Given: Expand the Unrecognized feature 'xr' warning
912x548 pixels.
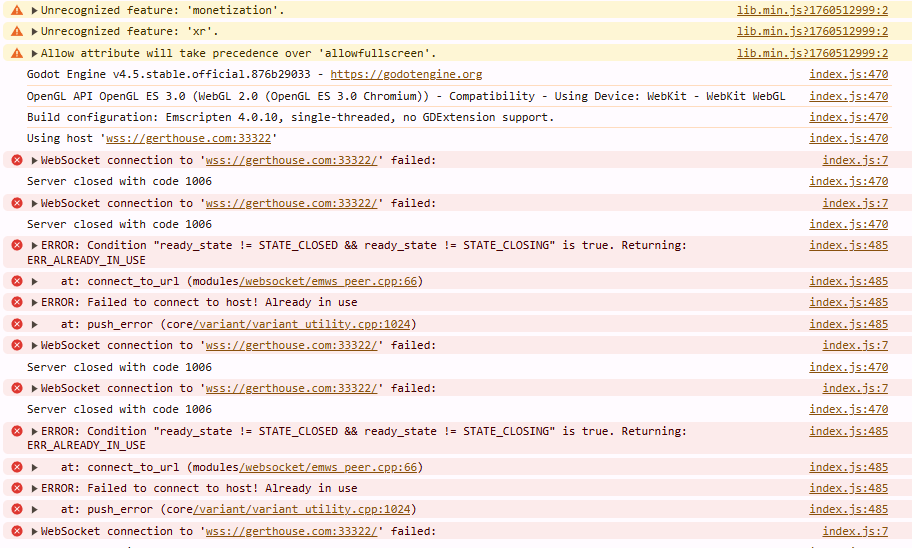Looking at the screenshot, I should (35, 32).
